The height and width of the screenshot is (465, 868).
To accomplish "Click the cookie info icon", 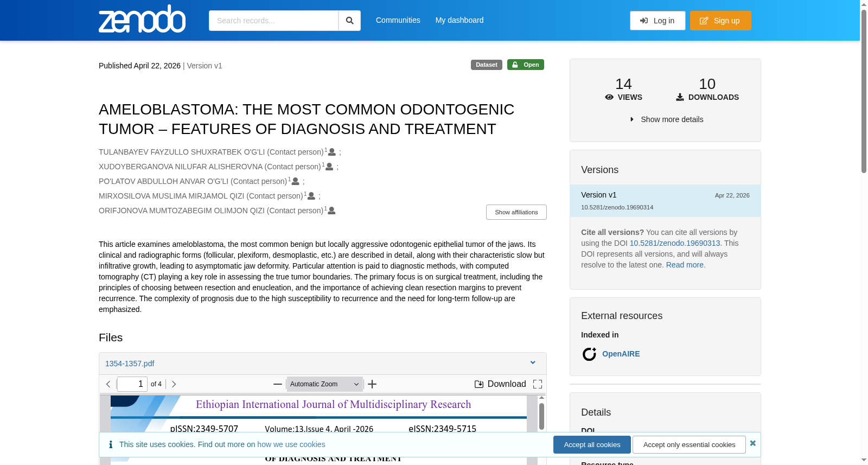I will point(111,444).
